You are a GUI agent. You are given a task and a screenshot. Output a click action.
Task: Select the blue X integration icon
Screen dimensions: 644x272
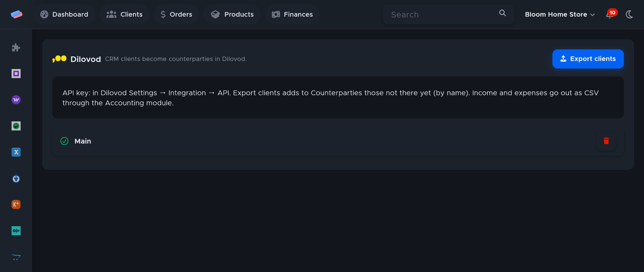[x=16, y=152]
